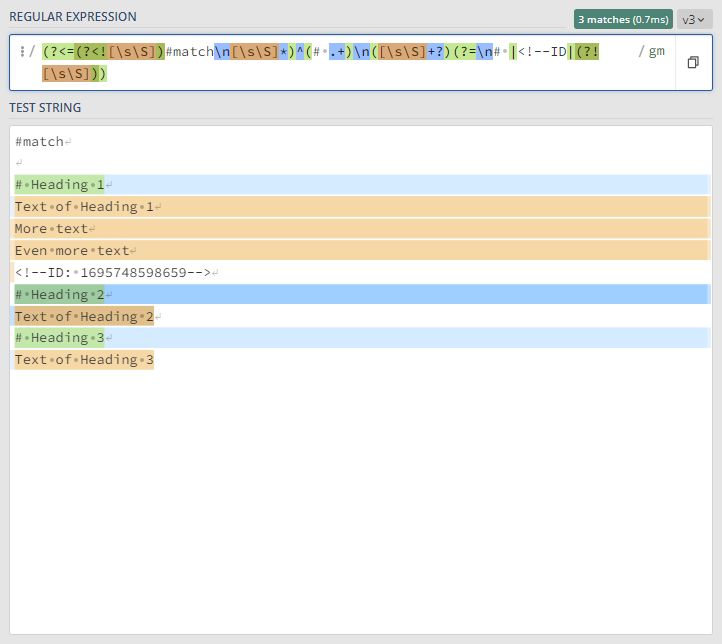This screenshot has height=644, width=722.
Task: Click the '<!--ID: 1695748598659-->' comment line
Action: coord(113,273)
